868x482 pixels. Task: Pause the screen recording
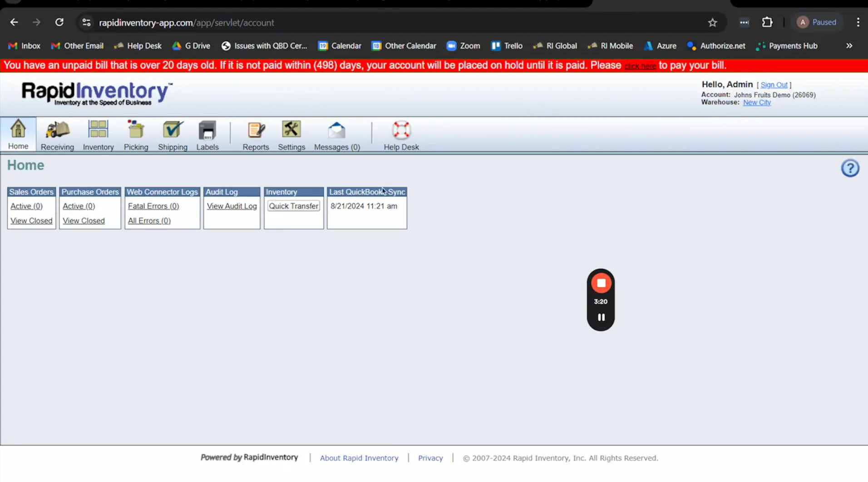(x=601, y=317)
